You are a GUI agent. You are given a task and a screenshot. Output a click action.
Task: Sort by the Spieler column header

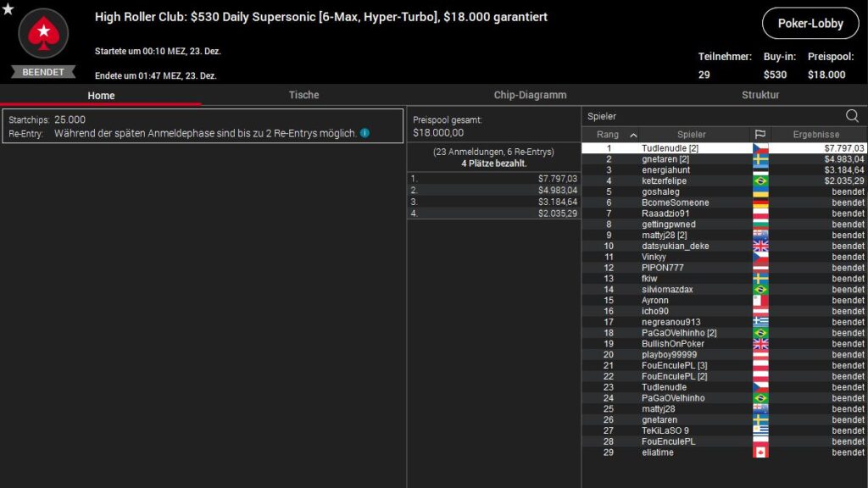(691, 135)
